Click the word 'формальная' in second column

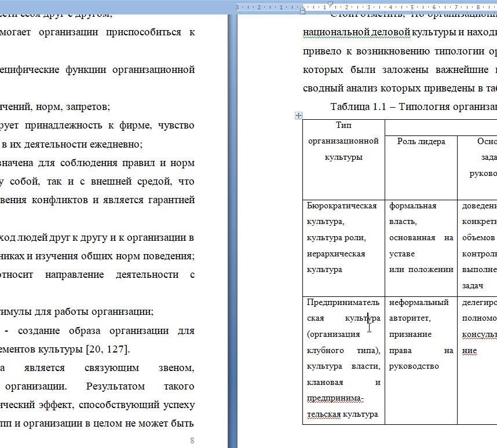pyautogui.click(x=412, y=206)
